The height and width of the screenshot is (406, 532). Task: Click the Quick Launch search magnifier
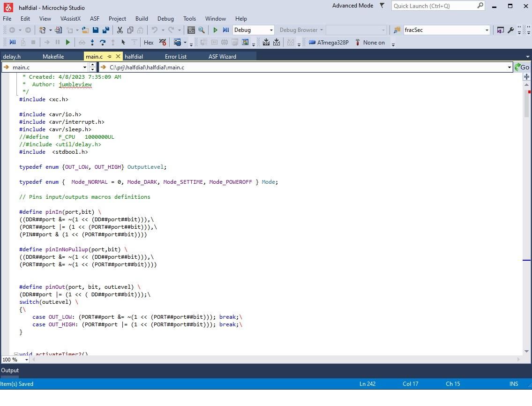click(x=480, y=6)
